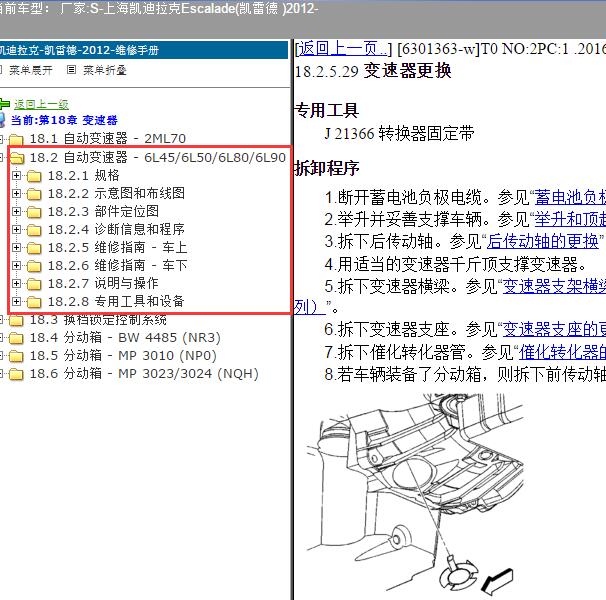Open 18.2.6 维修指南 - 车下 entry

pyautogui.click(x=117, y=265)
